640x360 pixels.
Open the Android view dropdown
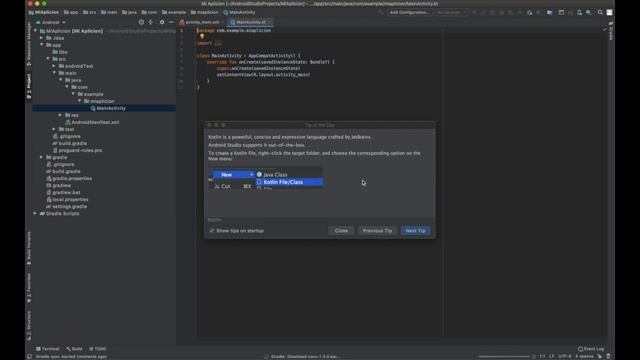coord(51,22)
